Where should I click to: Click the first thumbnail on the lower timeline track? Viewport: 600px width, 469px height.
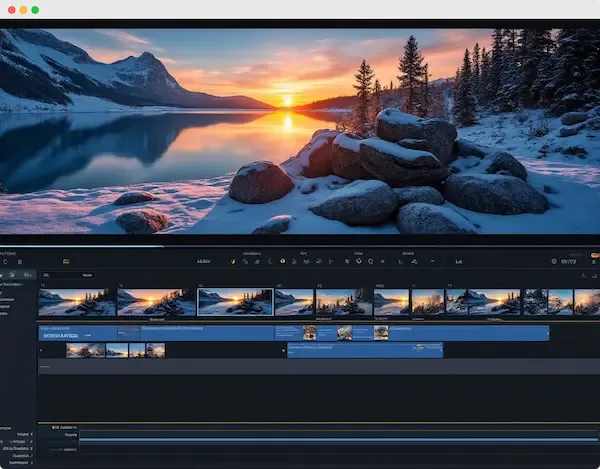[x=85, y=350]
